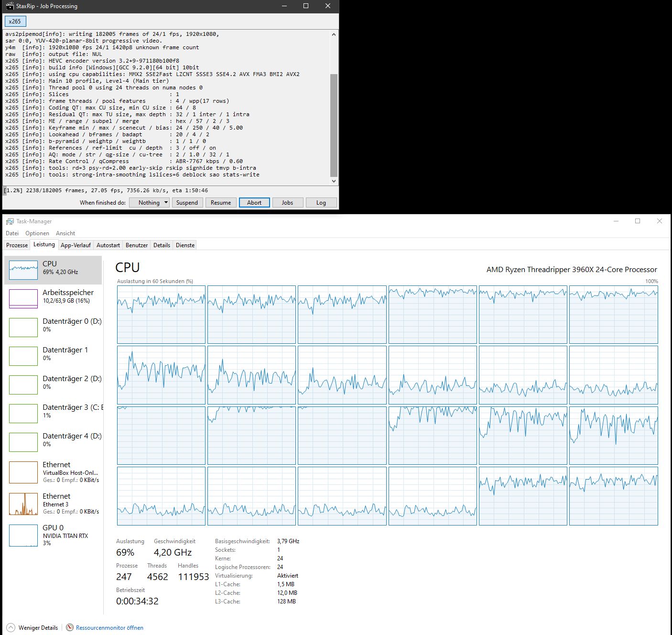The image size is (672, 635).
Task: Click the Weniger Details label
Action: coord(38,628)
